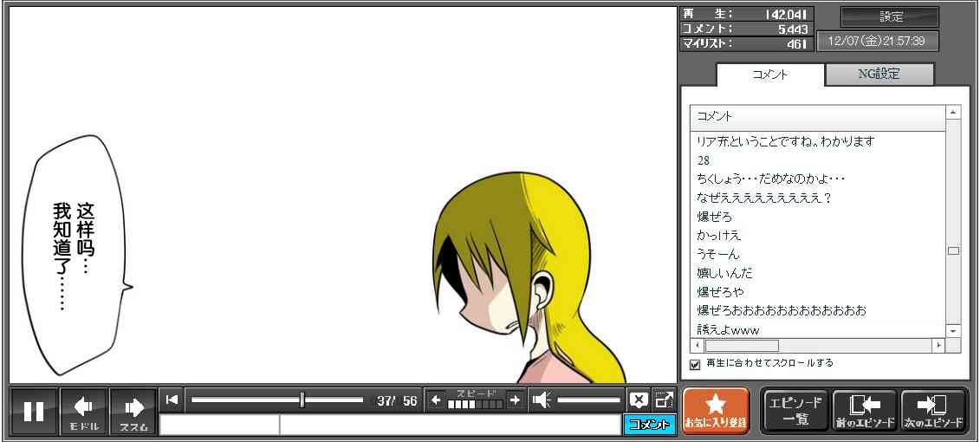Jump to first page with skip-to-start icon
980x442 pixels.
click(172, 400)
